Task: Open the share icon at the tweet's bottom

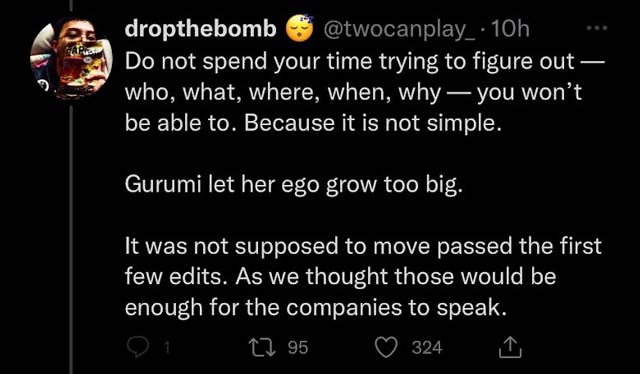Action: pos(511,347)
